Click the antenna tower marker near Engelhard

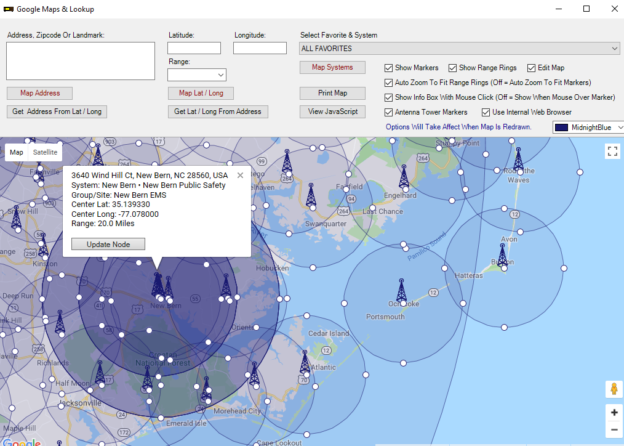pos(403,178)
